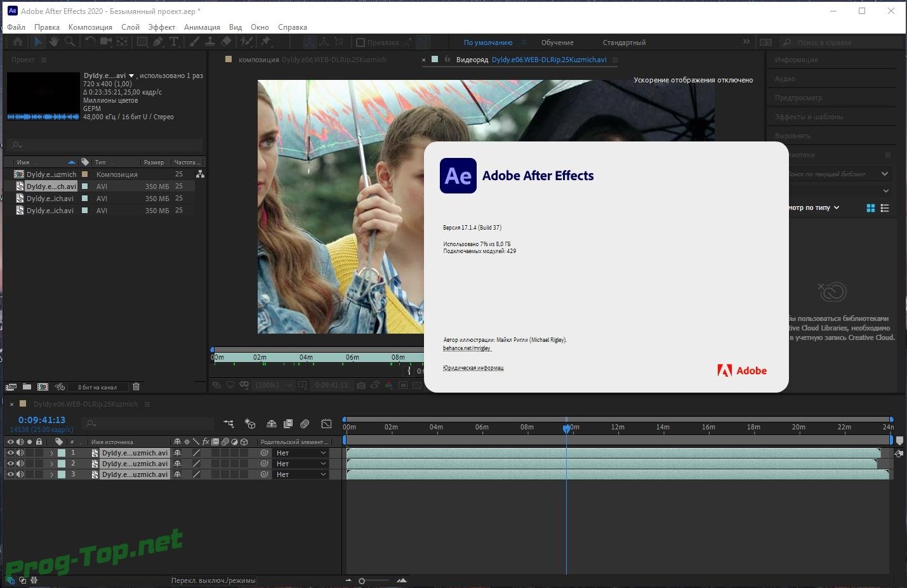This screenshot has width=907, height=588.
Task: Open behance.net/mrigley link in About dialog
Action: (467, 348)
